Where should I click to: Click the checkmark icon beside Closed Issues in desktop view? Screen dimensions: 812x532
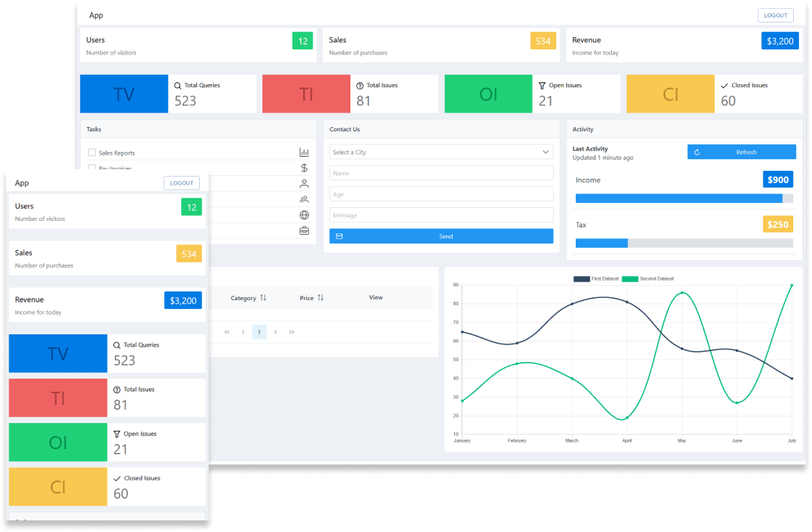[725, 85]
